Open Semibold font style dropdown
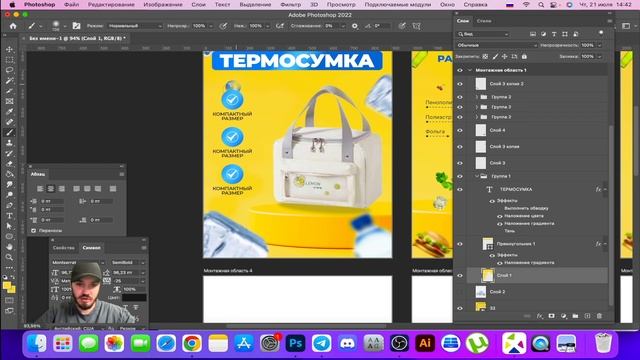 tap(128, 262)
